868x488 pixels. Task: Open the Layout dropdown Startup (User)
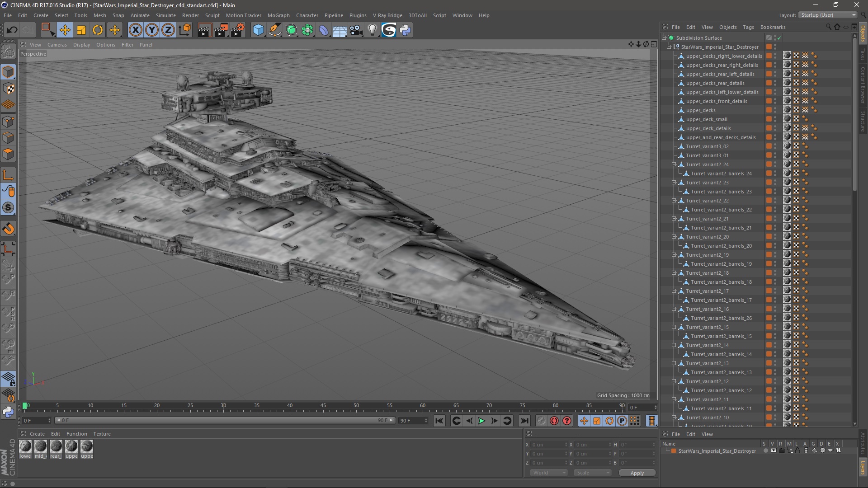pos(828,15)
